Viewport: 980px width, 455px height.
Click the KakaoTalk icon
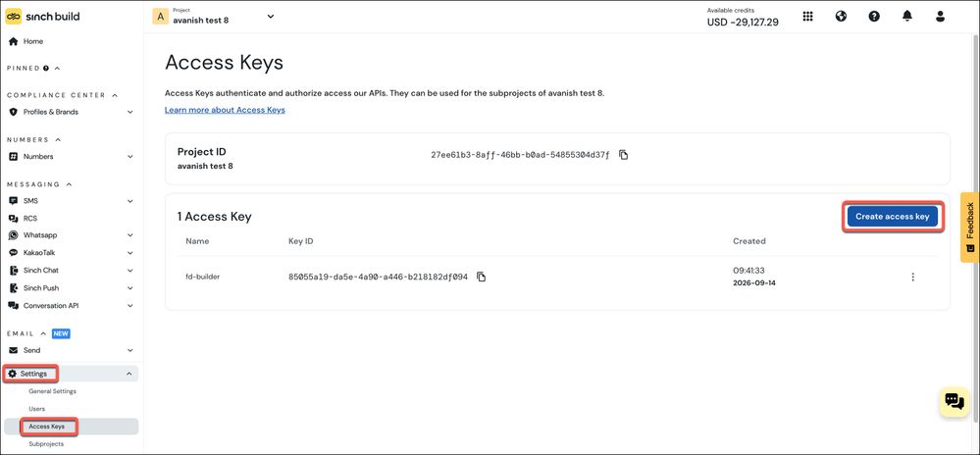[13, 252]
